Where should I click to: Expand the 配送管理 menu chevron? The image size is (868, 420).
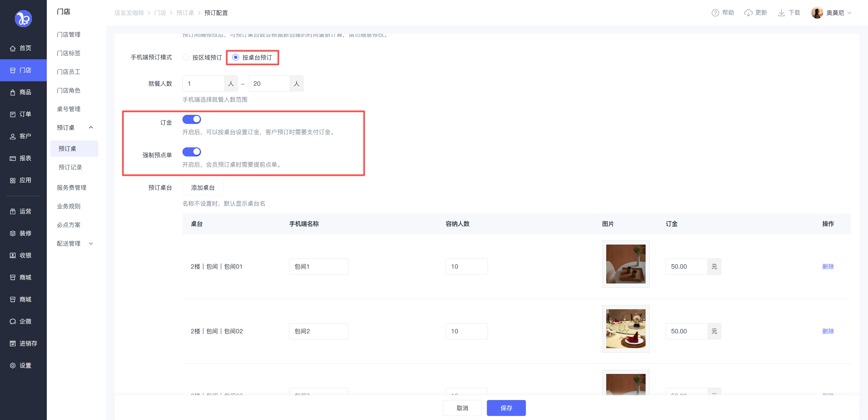[x=91, y=244]
